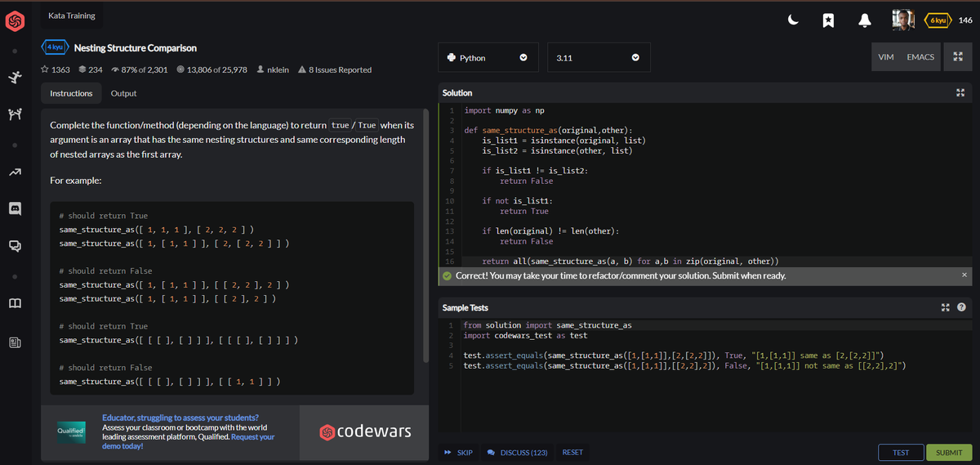Open the bookmarks icon in header
This screenshot has width=980, height=465.
point(827,21)
